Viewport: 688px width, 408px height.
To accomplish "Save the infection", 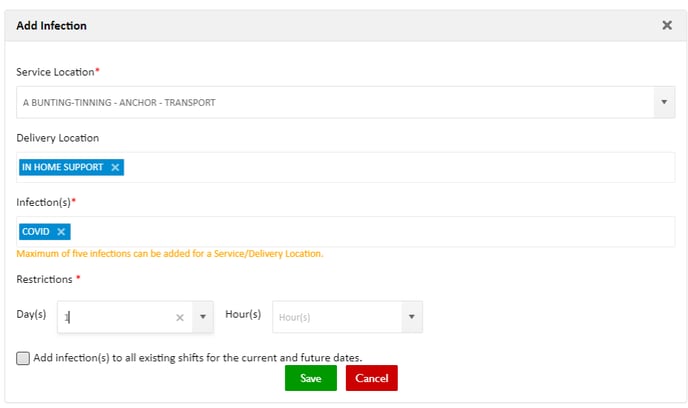I will pyautogui.click(x=311, y=378).
